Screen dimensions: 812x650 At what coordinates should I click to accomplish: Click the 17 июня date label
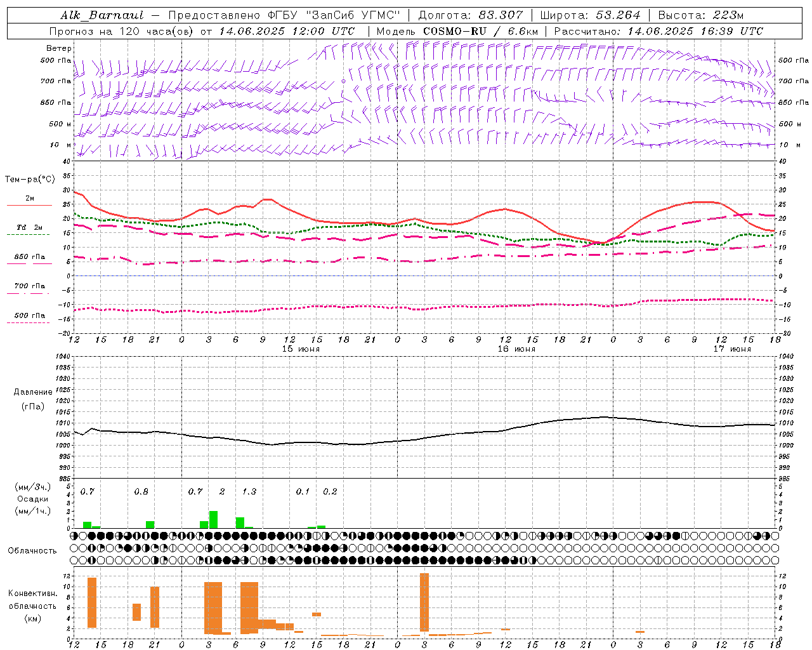click(x=732, y=349)
